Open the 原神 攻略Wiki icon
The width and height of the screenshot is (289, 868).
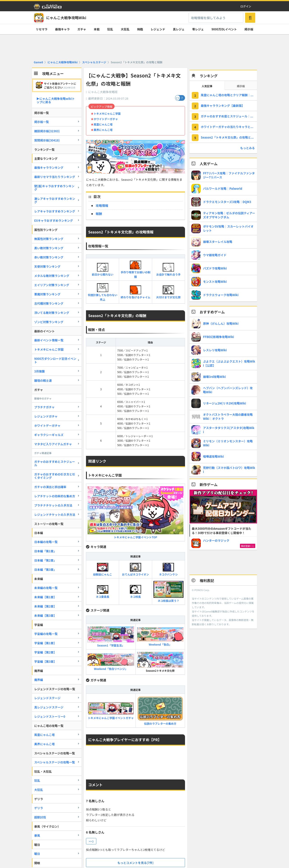click(196, 324)
